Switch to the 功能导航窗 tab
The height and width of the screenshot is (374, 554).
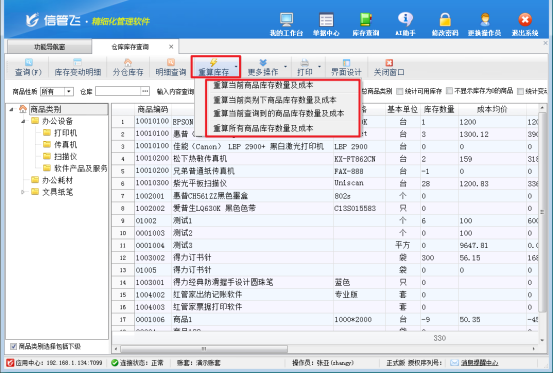click(49, 47)
